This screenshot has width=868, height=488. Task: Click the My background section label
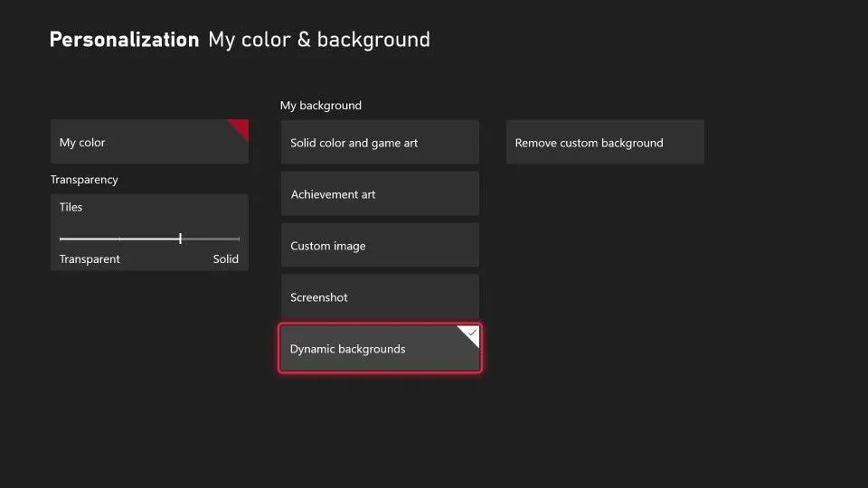click(x=320, y=105)
